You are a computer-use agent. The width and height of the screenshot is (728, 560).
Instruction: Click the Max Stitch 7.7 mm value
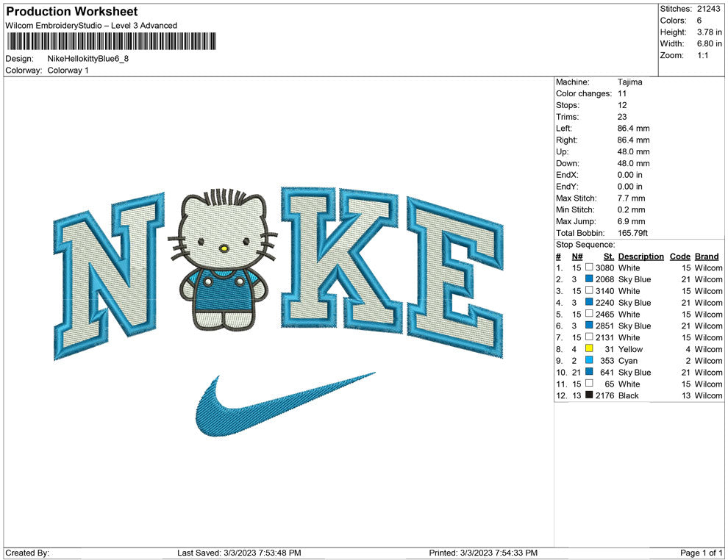point(631,198)
